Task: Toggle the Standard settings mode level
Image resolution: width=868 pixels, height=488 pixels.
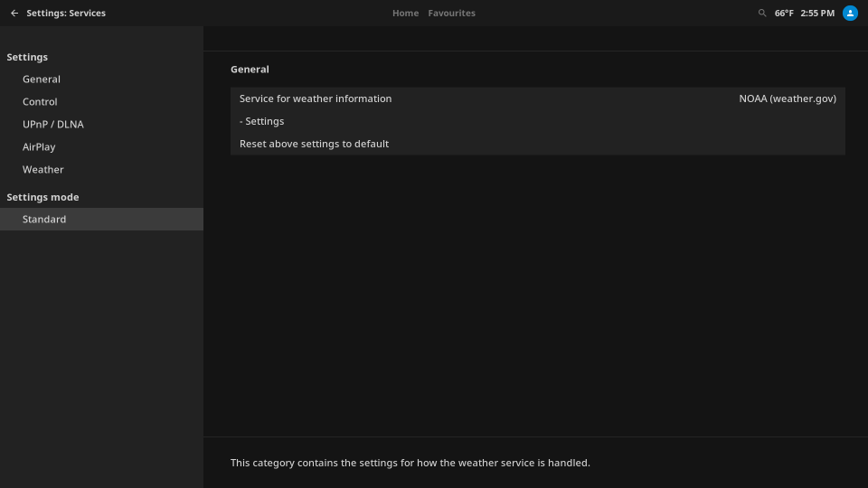Action: (44, 220)
